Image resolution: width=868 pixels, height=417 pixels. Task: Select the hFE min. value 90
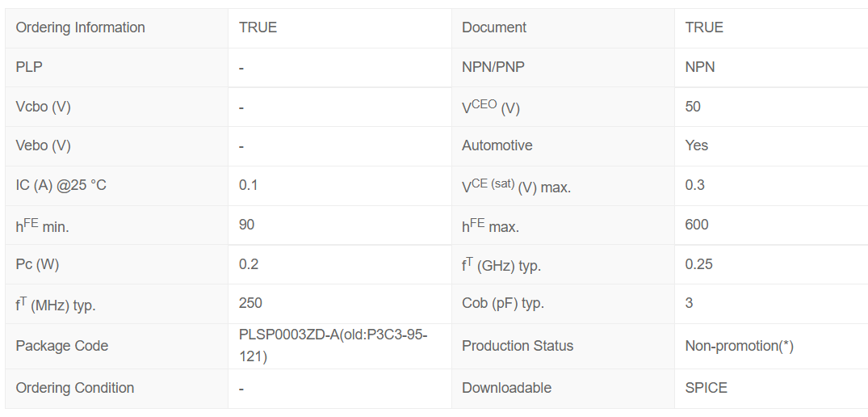[x=247, y=225]
